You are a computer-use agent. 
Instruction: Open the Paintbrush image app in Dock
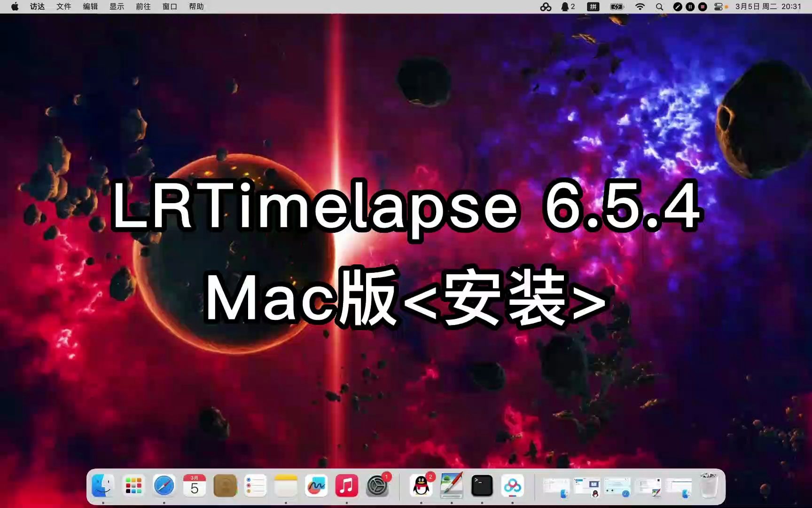pyautogui.click(x=452, y=485)
